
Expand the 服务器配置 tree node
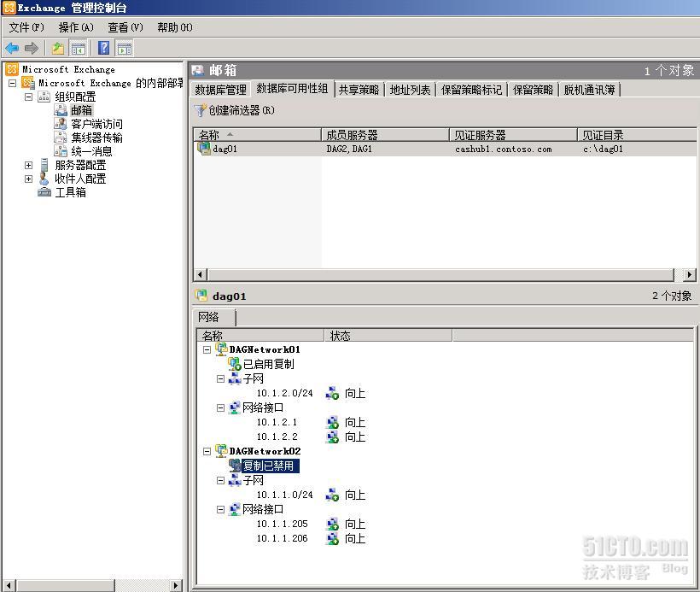tap(28, 166)
